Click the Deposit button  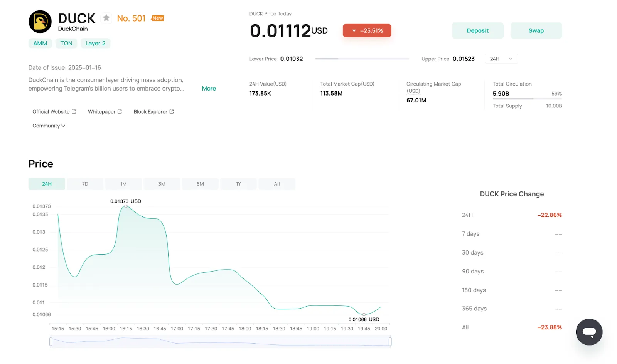[478, 30]
